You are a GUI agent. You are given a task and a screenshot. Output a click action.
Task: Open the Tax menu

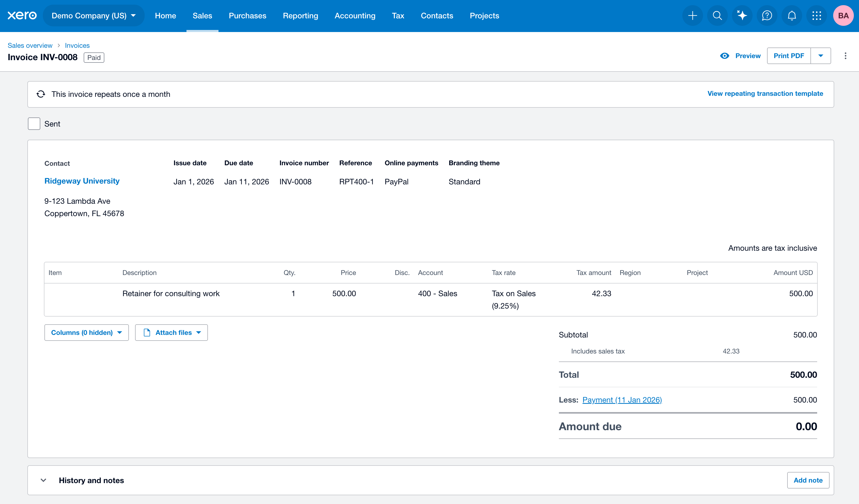point(398,16)
